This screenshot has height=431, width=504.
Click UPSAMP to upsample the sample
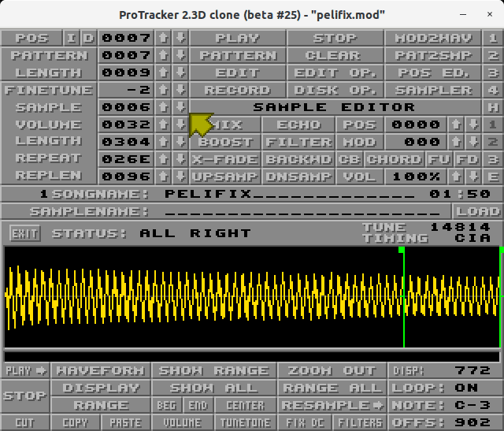(x=225, y=176)
